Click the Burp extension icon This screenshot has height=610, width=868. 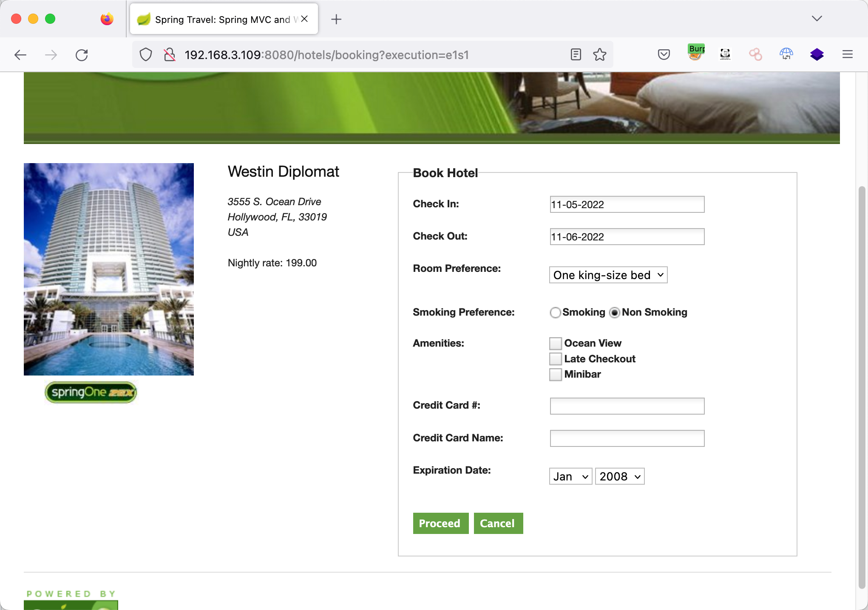[x=696, y=53]
